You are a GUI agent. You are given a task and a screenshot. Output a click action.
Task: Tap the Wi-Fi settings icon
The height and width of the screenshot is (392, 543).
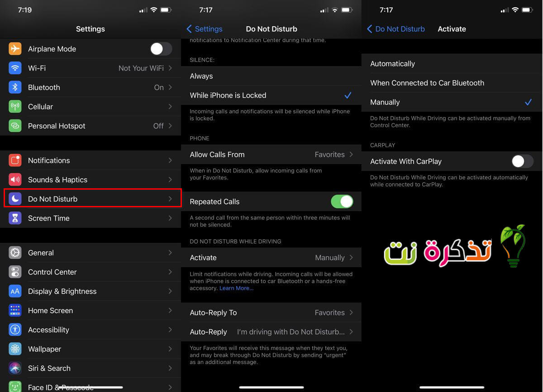(x=15, y=68)
